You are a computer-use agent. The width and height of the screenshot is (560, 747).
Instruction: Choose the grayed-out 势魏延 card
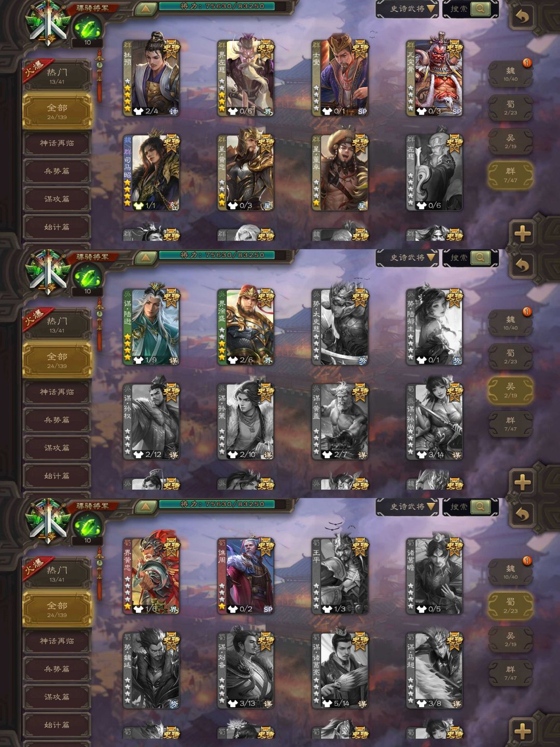click(151, 670)
